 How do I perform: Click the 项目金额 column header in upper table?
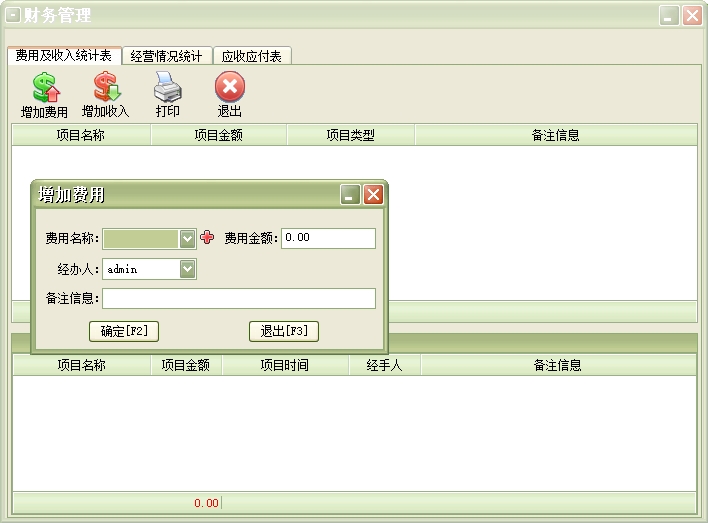tap(218, 135)
